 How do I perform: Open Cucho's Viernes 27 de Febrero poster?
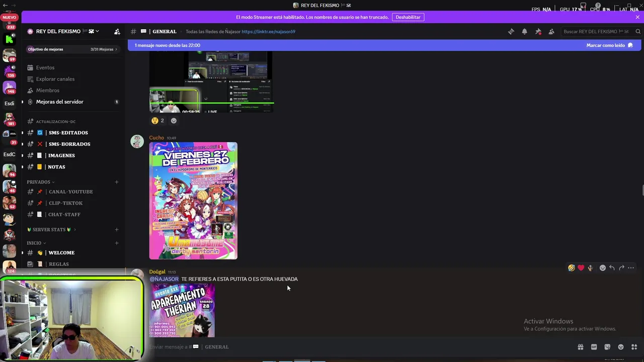193,201
